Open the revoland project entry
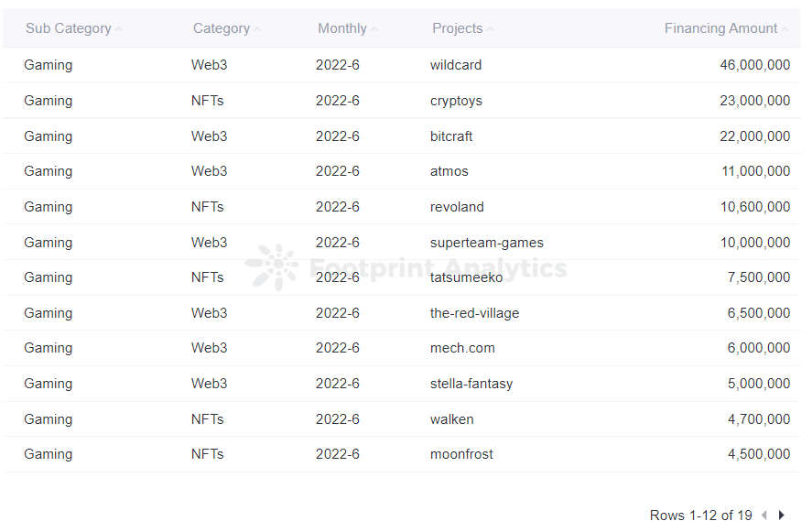The image size is (812, 532). (457, 207)
